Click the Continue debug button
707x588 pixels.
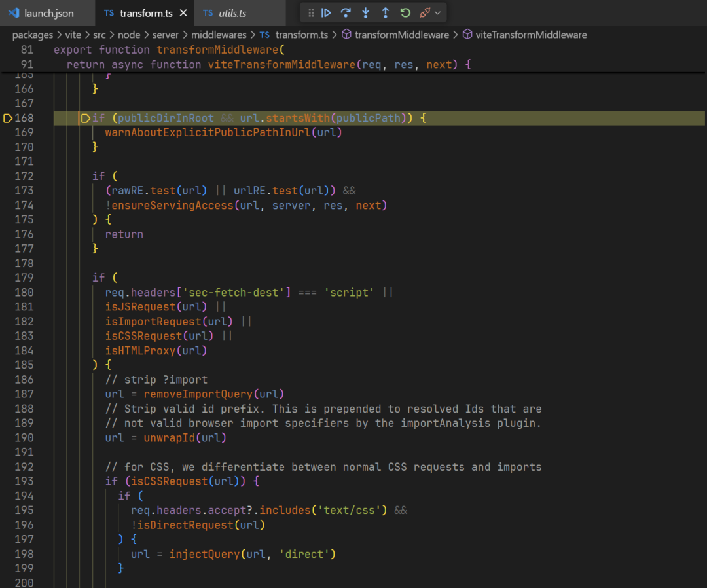click(326, 12)
